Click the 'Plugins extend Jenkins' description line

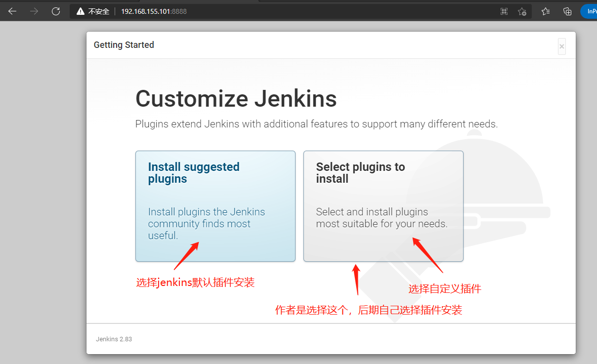coord(316,124)
